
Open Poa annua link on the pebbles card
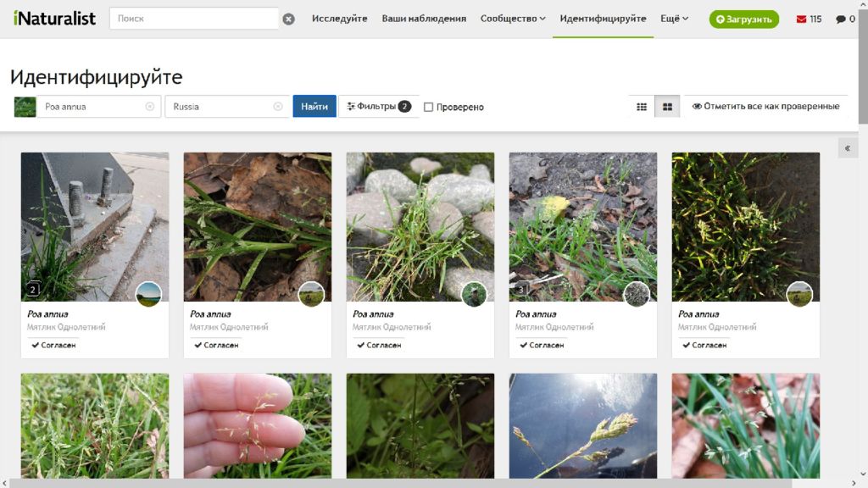[373, 313]
